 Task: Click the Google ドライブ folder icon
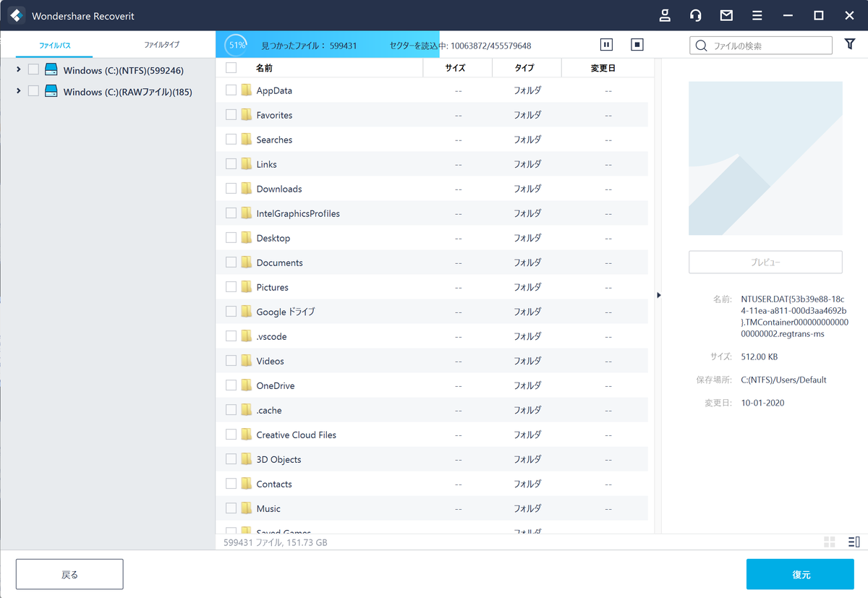(246, 312)
